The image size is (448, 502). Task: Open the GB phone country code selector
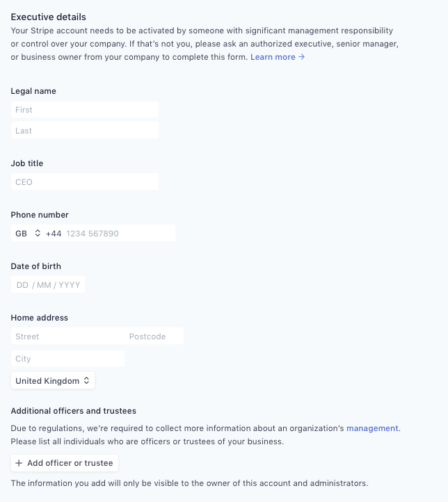point(28,233)
